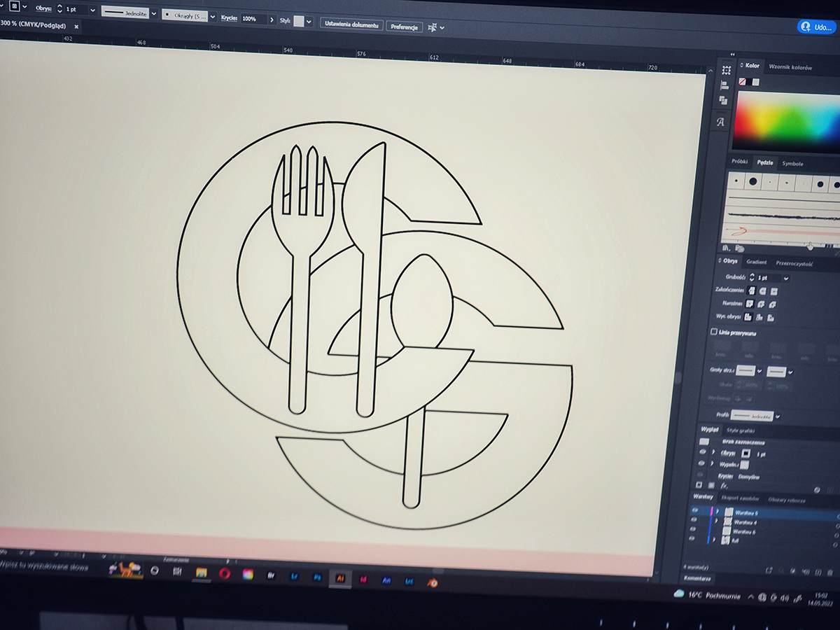Open the Obszary robocze tab
Viewport: 840px width, 630px height.
[786, 500]
